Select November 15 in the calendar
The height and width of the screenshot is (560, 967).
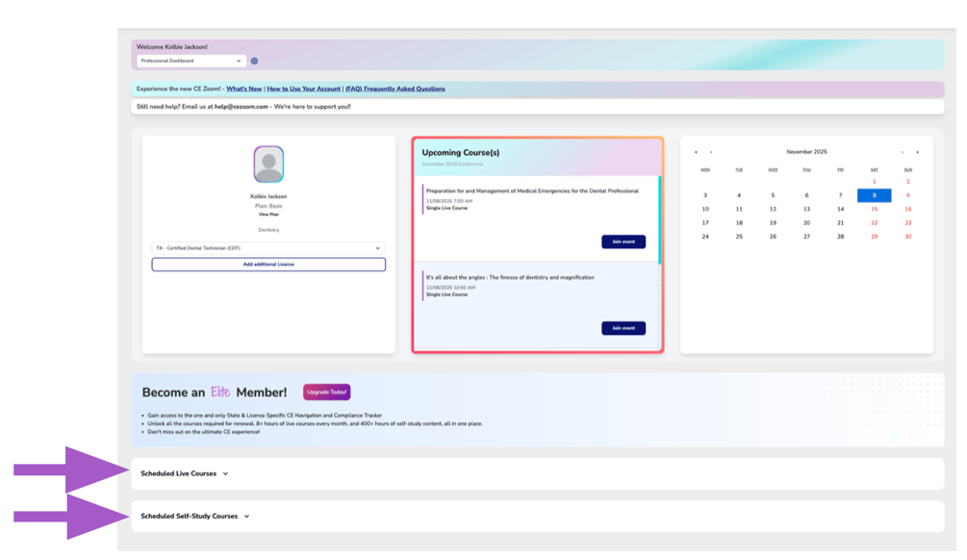pos(874,209)
